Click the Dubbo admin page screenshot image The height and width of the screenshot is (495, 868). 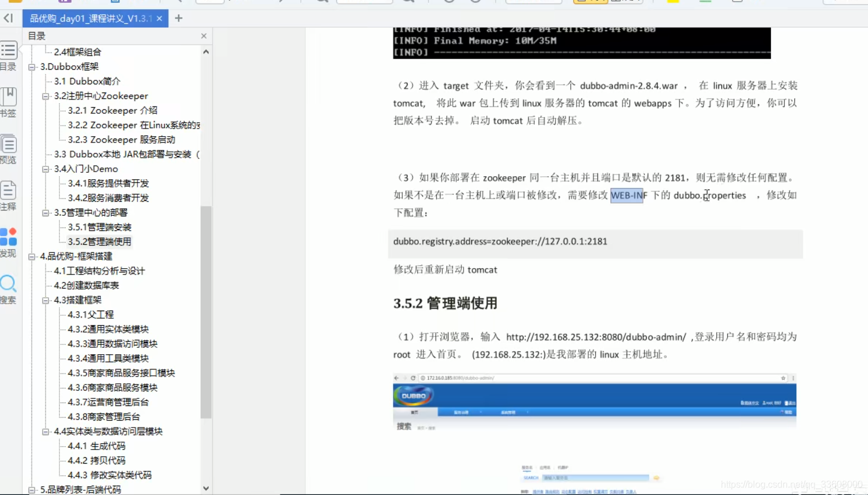tap(595, 433)
